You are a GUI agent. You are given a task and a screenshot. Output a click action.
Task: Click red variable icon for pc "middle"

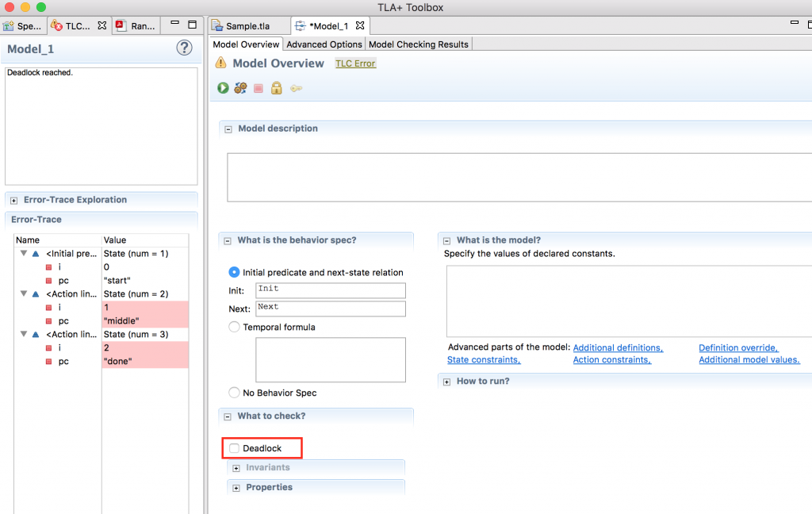[48, 321]
